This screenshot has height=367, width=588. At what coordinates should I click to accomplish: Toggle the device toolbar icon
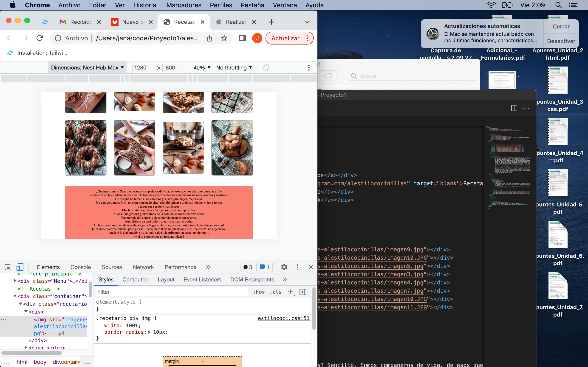[20, 267]
